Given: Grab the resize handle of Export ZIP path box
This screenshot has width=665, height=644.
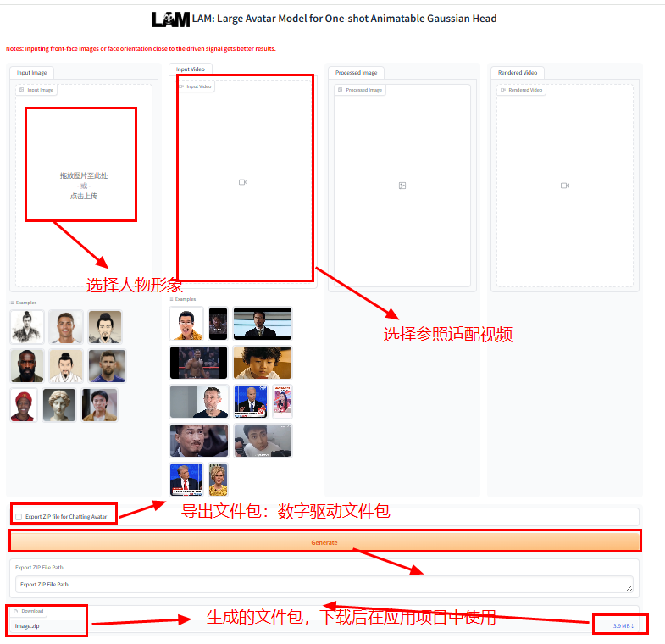Looking at the screenshot, I should click(629, 588).
